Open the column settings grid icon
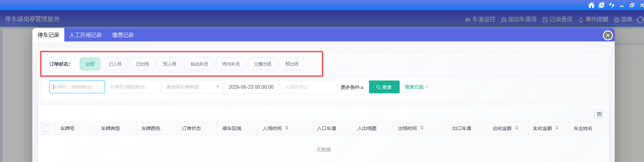Image resolution: width=644 pixels, height=162 pixels. 599,114
